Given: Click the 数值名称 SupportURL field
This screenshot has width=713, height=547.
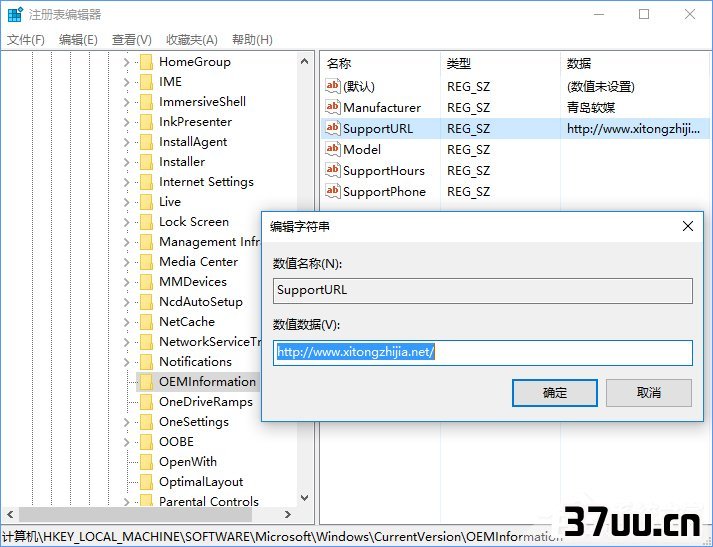Looking at the screenshot, I should coord(483,291).
